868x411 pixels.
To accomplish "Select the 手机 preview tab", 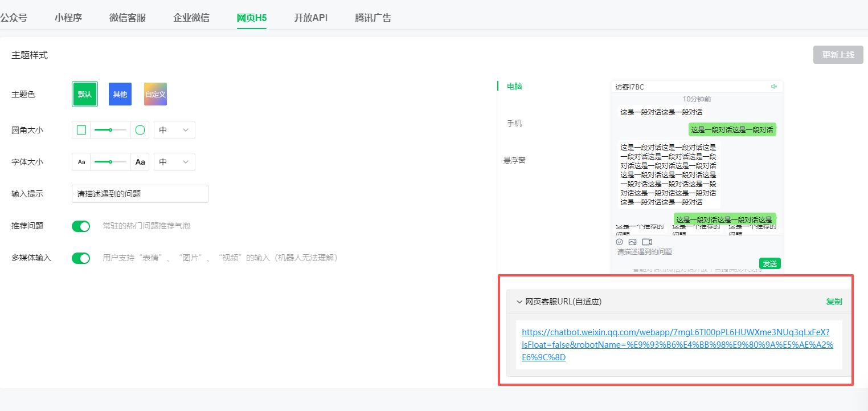I will click(x=514, y=123).
